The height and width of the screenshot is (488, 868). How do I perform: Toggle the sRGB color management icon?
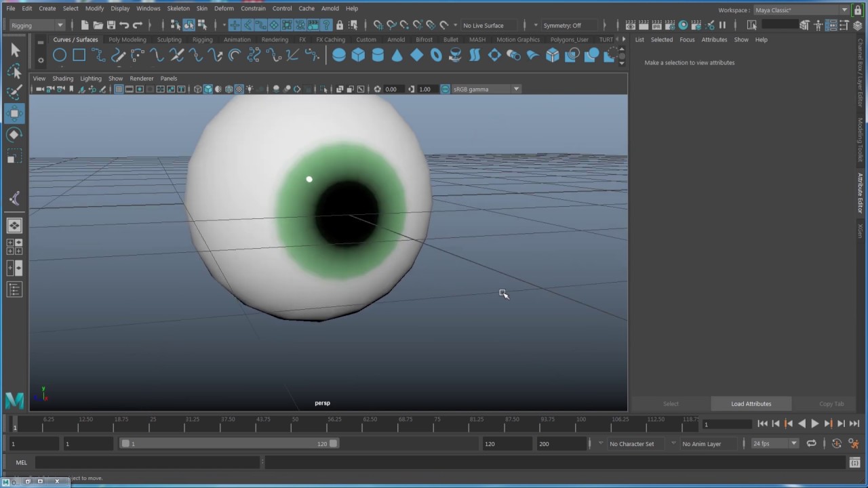pos(446,89)
